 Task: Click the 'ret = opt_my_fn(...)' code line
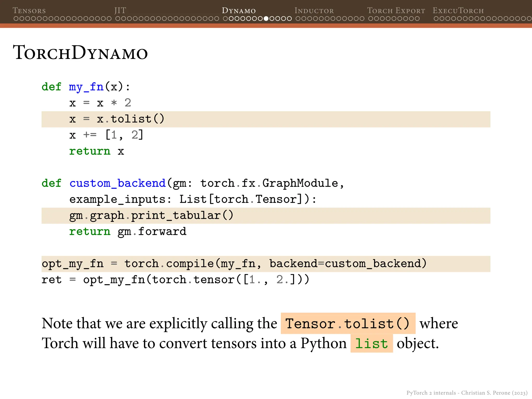coord(176,280)
